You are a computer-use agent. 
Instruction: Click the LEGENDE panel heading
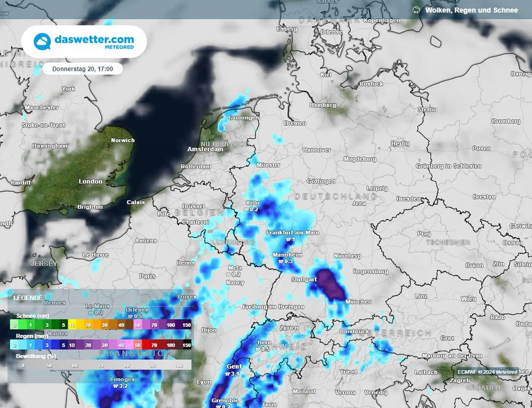tap(28, 297)
